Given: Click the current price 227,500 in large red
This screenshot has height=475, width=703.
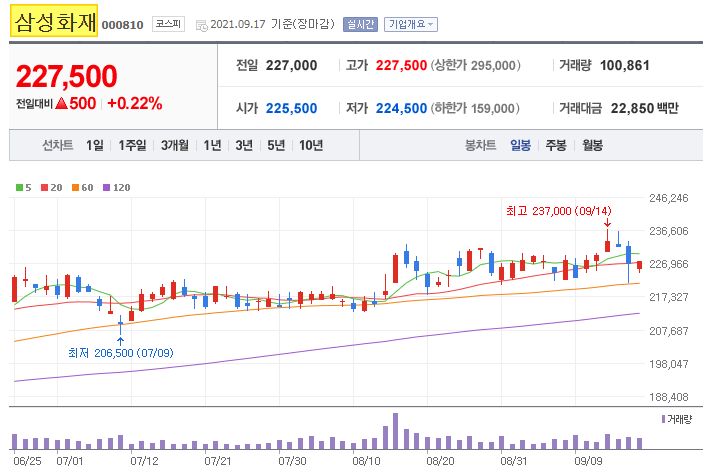Looking at the screenshot, I should click(66, 76).
